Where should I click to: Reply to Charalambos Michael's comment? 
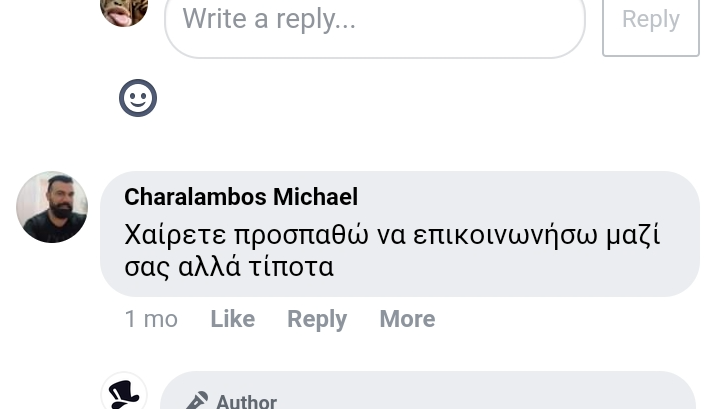click(317, 319)
